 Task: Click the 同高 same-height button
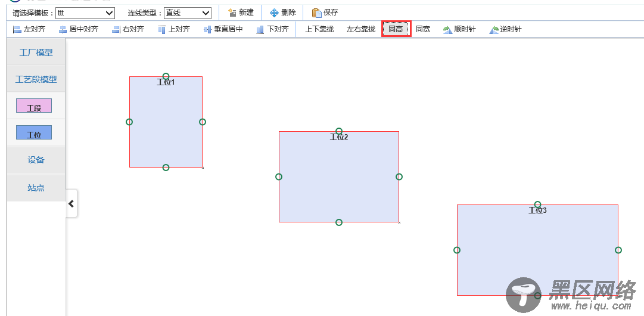tap(396, 29)
